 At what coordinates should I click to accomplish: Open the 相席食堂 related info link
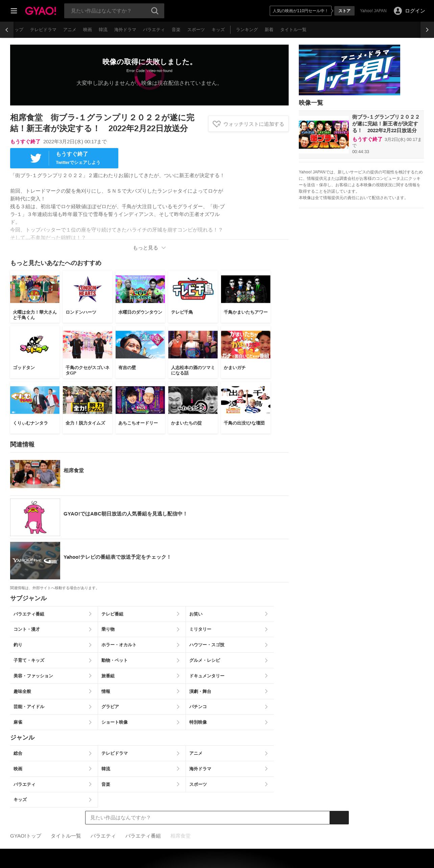(149, 474)
